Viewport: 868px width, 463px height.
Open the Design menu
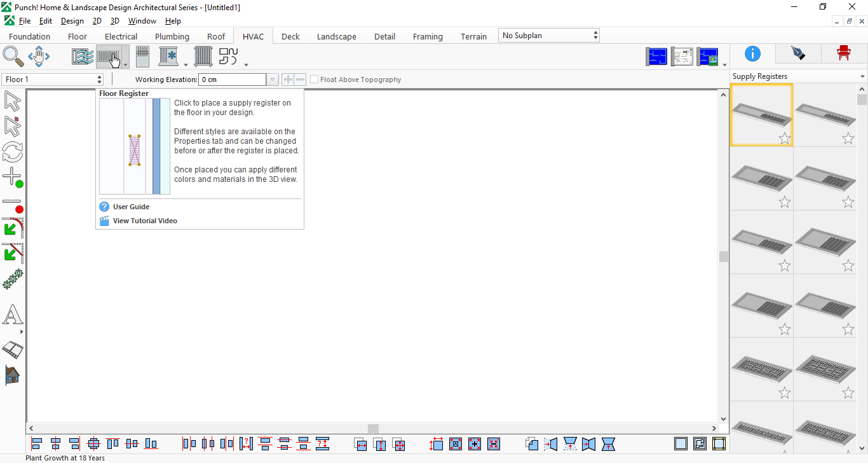click(x=72, y=21)
